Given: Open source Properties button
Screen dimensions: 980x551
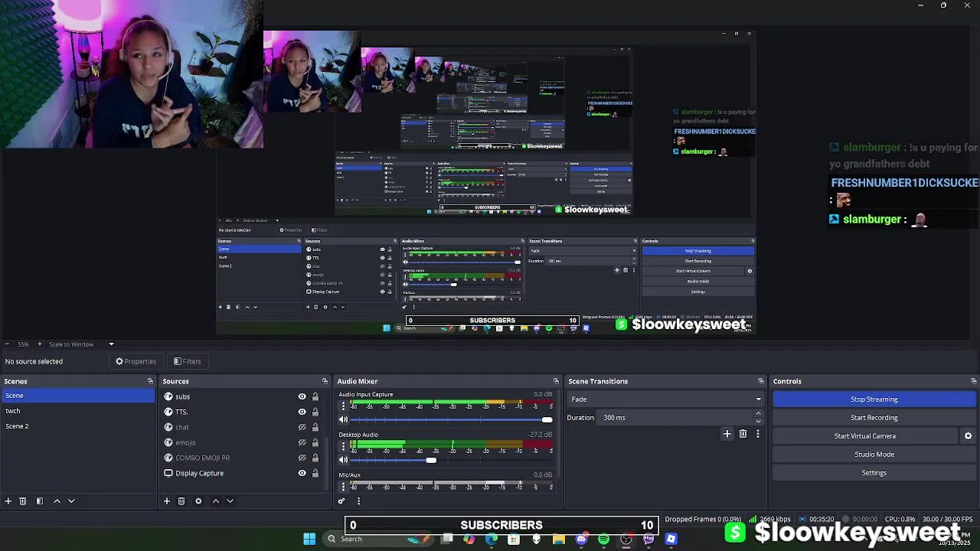Looking at the screenshot, I should click(x=136, y=361).
